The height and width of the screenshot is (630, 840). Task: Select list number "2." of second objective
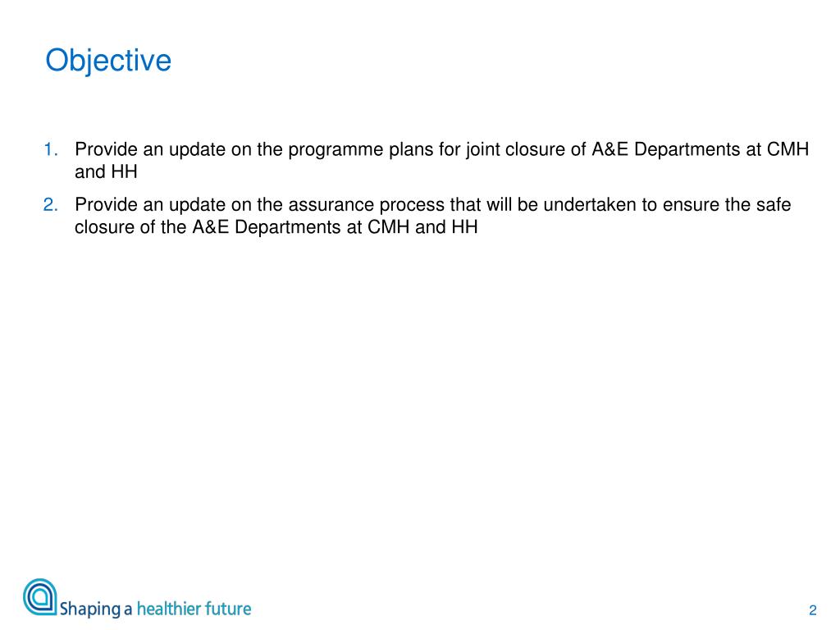[x=51, y=204]
